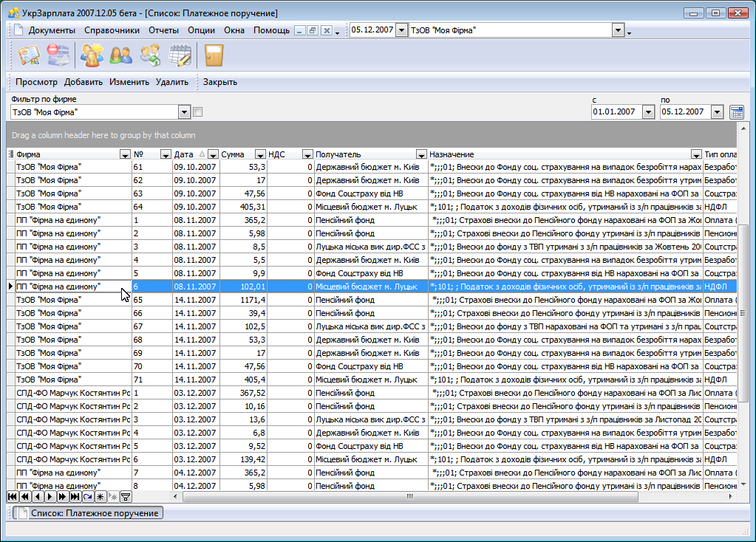Viewport: 756px width, 542px height.
Task: Toggle the checkbox beside the firm filter
Action: tap(197, 112)
